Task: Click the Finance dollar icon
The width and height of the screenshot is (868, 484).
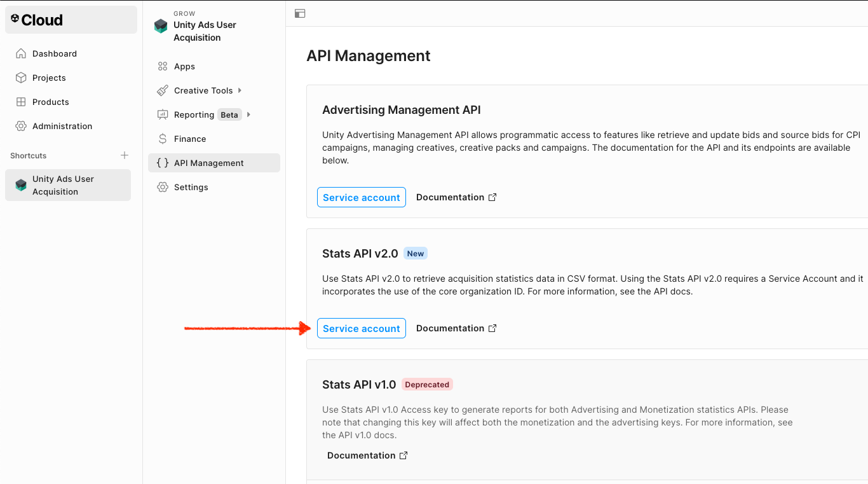Action: pyautogui.click(x=163, y=139)
